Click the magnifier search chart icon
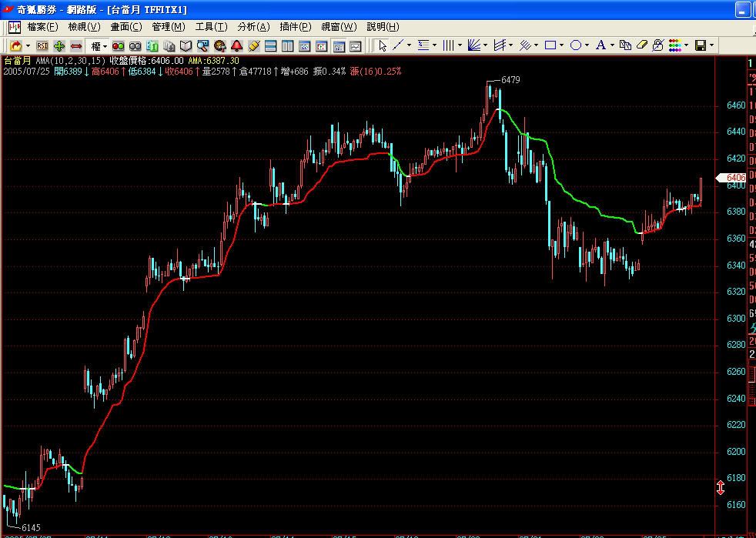 202,46
